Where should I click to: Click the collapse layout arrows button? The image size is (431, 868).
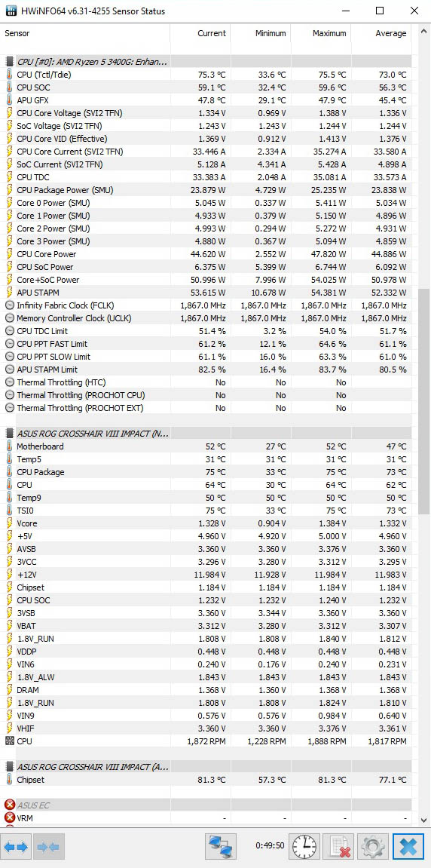(50, 846)
